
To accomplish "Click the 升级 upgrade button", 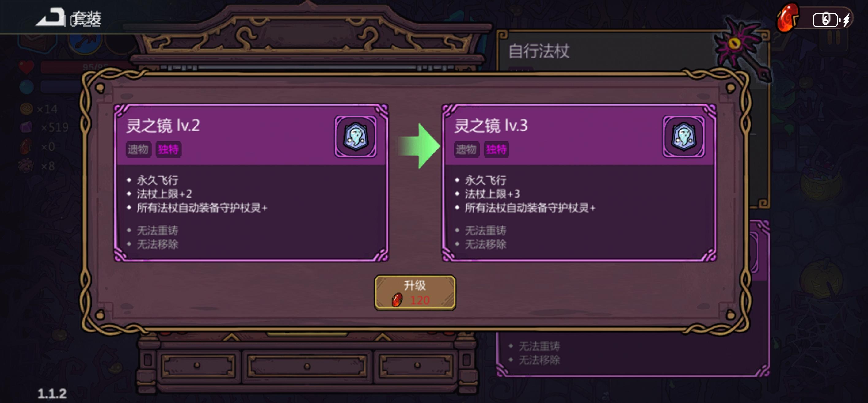I will point(415,292).
